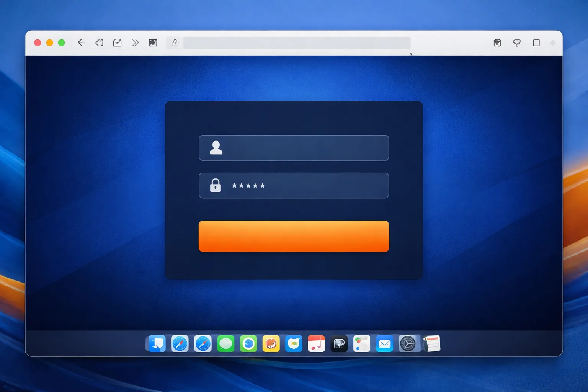This screenshot has width=588, height=392.
Task: Open the Safari icon beside Finder
Action: point(180,343)
